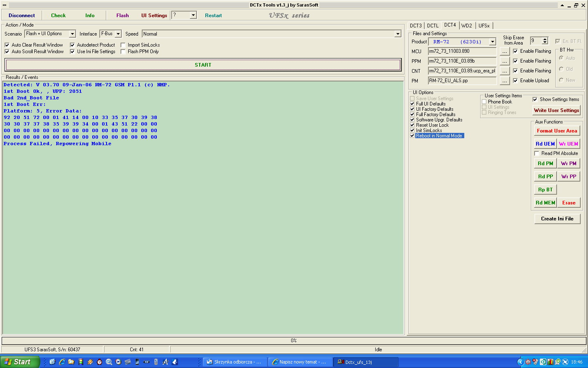Click Disconnect in the top toolbar
The image size is (588, 368).
(x=22, y=16)
